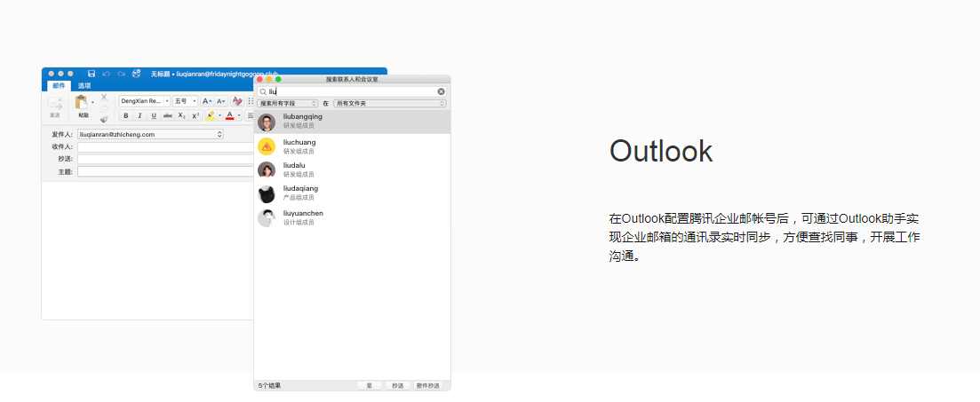Click the Cut scissors icon
980x402 pixels.
(104, 97)
